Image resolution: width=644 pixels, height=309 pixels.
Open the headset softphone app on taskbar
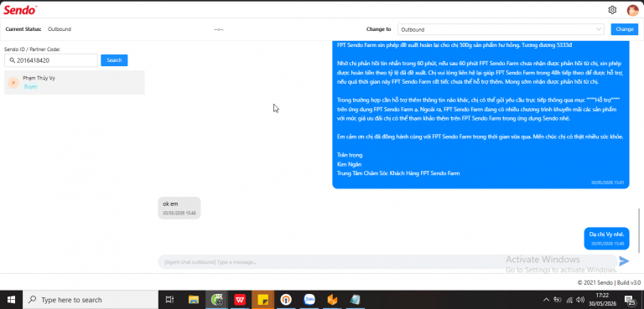pos(286,300)
